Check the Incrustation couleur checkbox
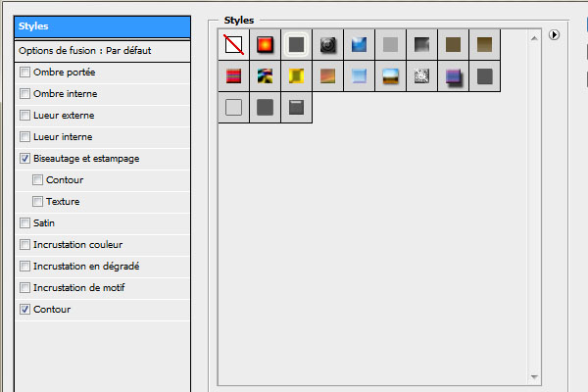 pyautogui.click(x=24, y=245)
